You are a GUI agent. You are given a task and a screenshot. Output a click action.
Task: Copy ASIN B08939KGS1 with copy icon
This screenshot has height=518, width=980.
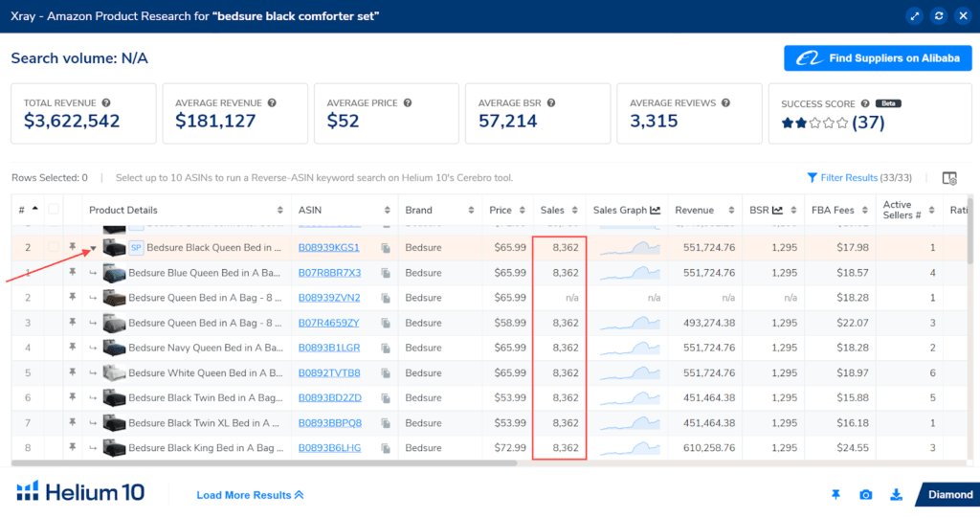coord(386,248)
